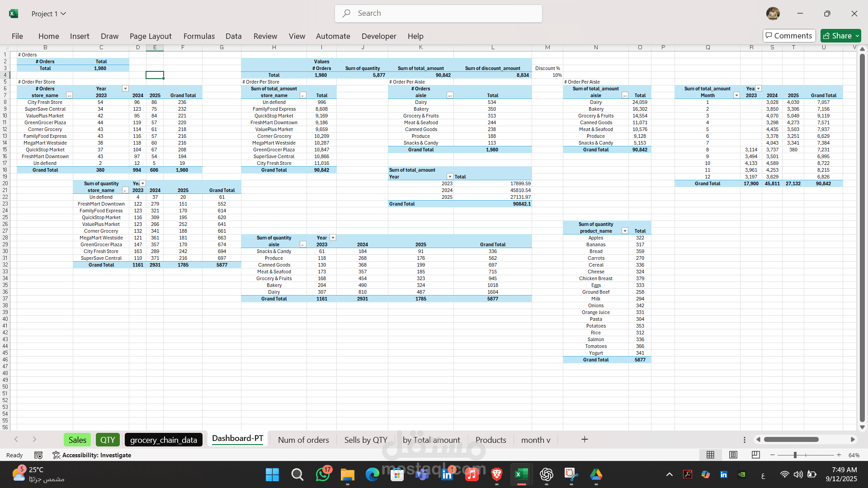Click the macro recording status bar icon
868x488 pixels.
point(38,455)
